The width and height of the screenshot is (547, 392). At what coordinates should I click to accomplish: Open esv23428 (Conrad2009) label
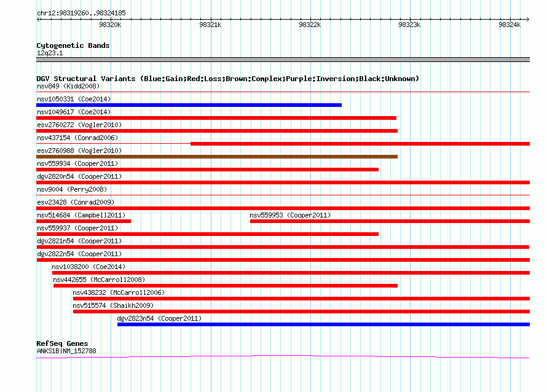point(76,202)
